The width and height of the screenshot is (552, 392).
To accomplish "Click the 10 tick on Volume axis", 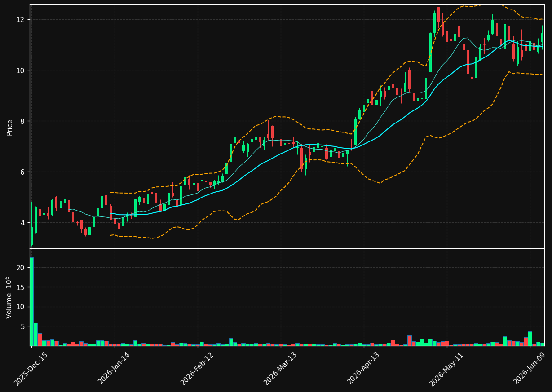I will (21, 307).
